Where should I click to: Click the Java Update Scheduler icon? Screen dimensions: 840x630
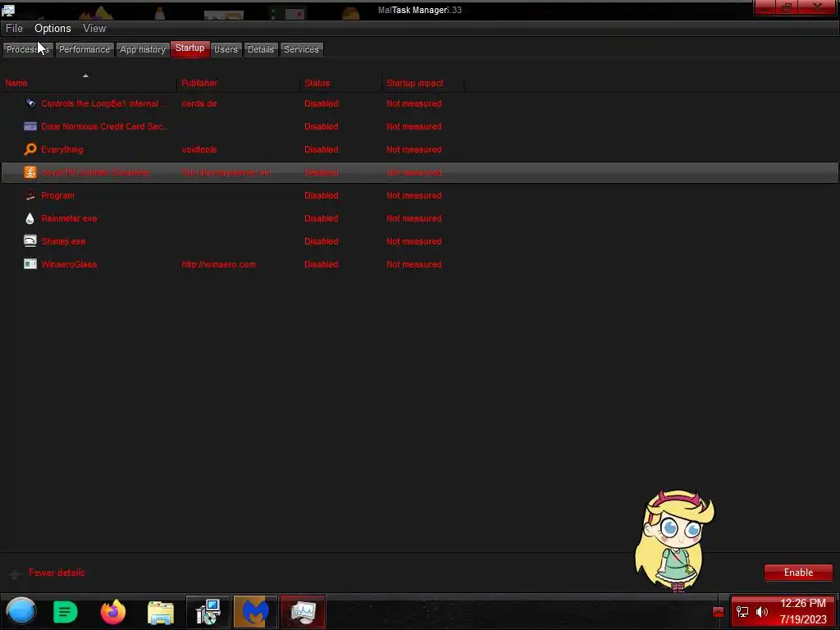click(x=30, y=172)
